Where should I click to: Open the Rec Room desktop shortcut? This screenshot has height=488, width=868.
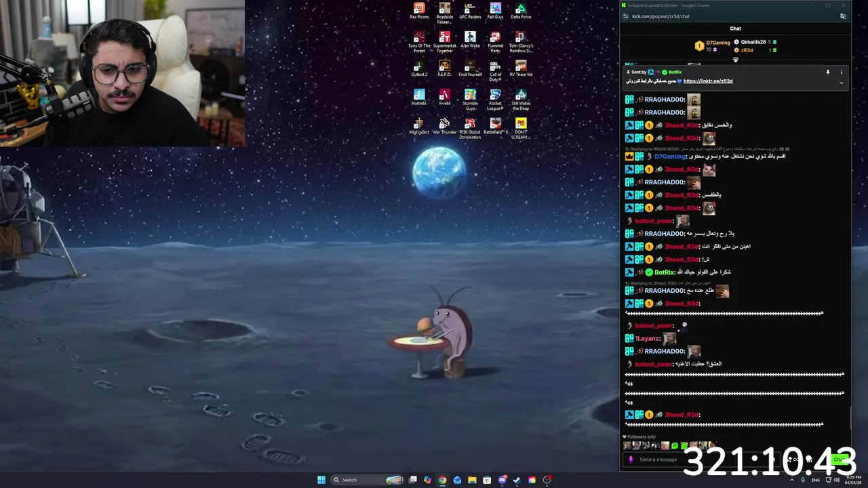click(419, 12)
